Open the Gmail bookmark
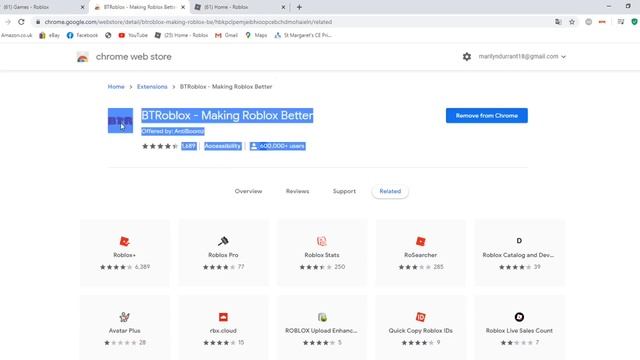640x360 pixels. click(226, 36)
